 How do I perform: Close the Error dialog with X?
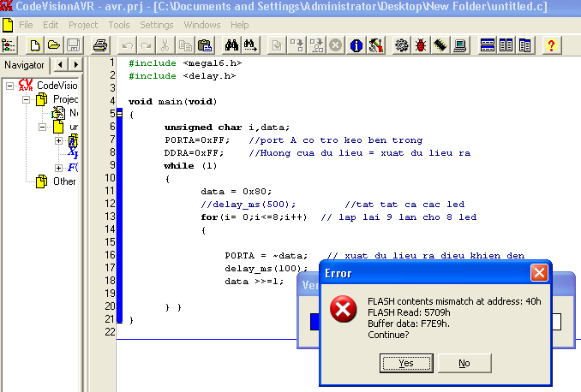pyautogui.click(x=539, y=273)
